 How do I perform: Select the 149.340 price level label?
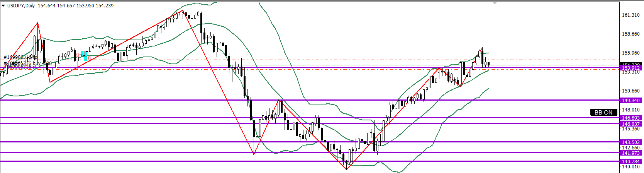pos(630,100)
